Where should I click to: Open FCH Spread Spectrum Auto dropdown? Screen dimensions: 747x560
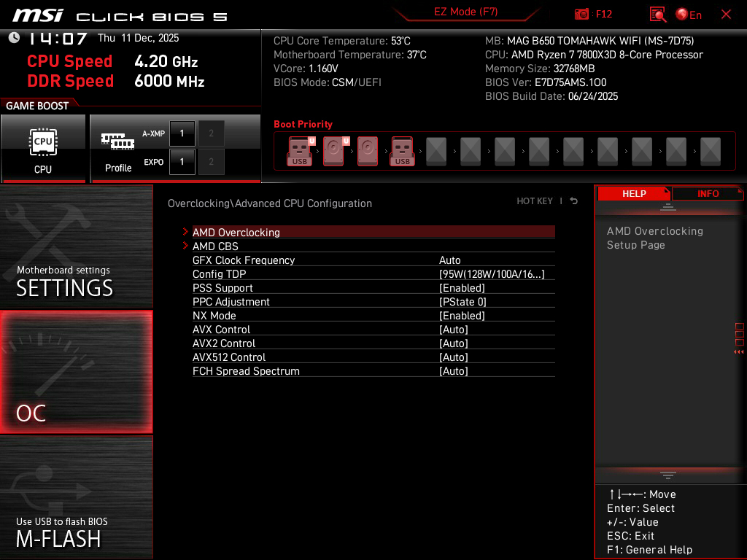coord(454,370)
